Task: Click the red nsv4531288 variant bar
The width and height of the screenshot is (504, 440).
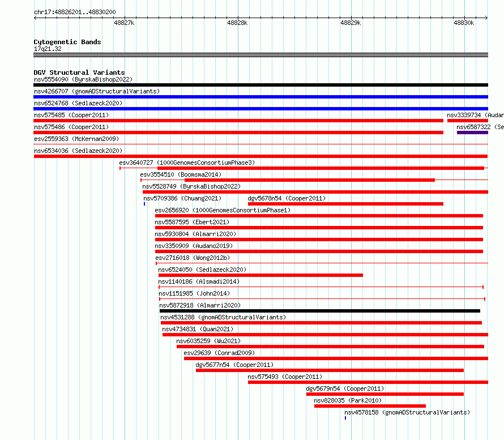Action: [x=322, y=323]
